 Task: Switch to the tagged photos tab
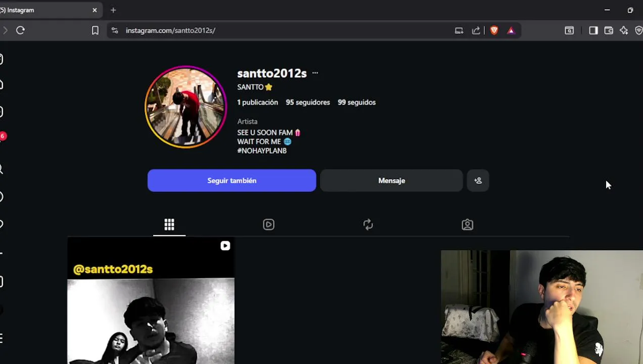tap(467, 224)
